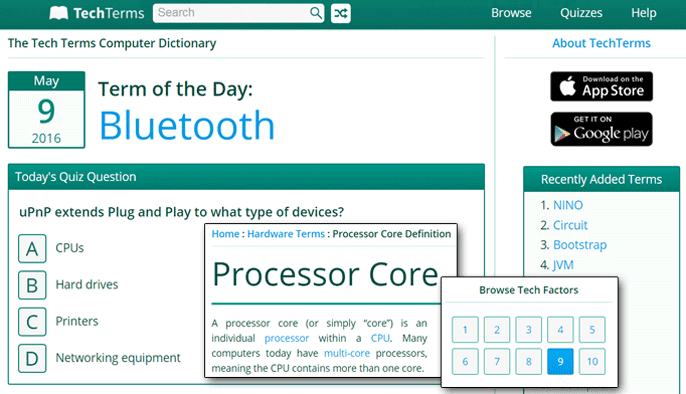Screen dimensions: 686x394
Task: Choose quiz answer D
Action: pyautogui.click(x=32, y=359)
